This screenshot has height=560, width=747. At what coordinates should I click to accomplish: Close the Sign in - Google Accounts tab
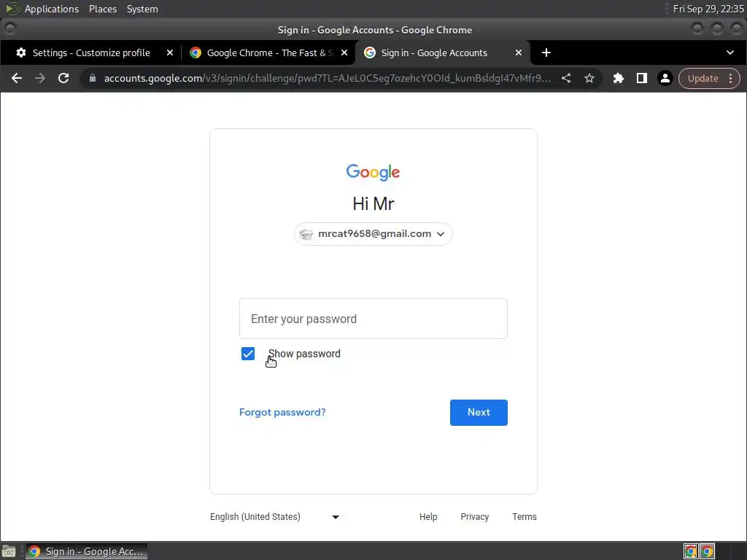[x=519, y=52]
